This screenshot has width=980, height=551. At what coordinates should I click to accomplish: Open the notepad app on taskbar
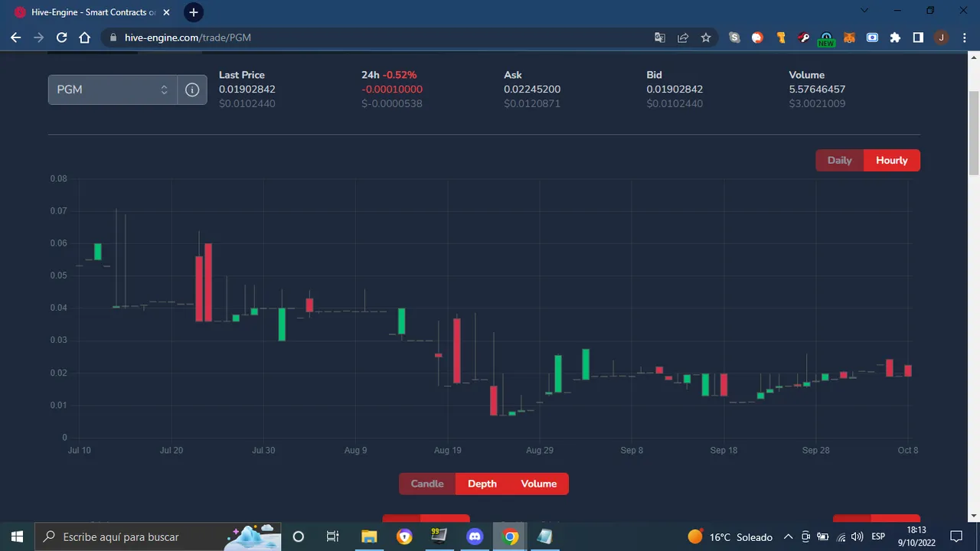point(545,536)
